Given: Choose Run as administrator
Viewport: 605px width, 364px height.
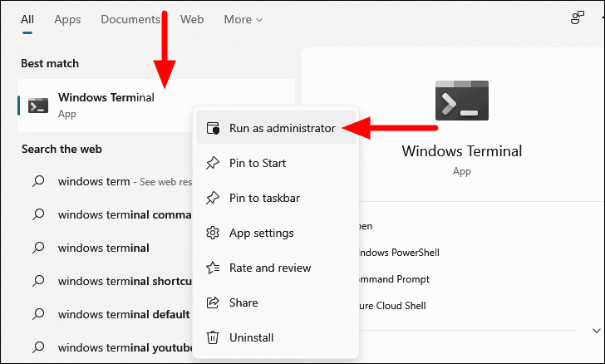Looking at the screenshot, I should click(x=276, y=128).
